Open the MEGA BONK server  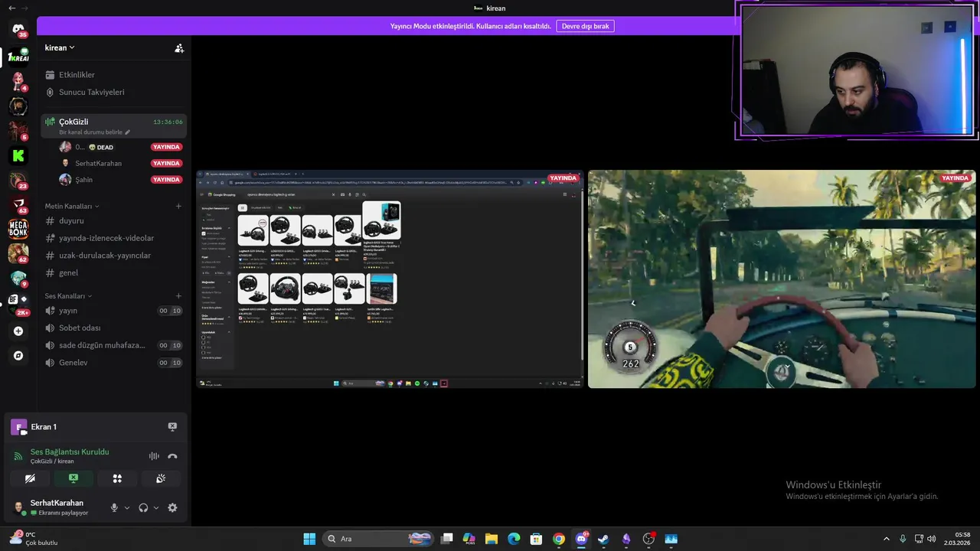point(18,229)
